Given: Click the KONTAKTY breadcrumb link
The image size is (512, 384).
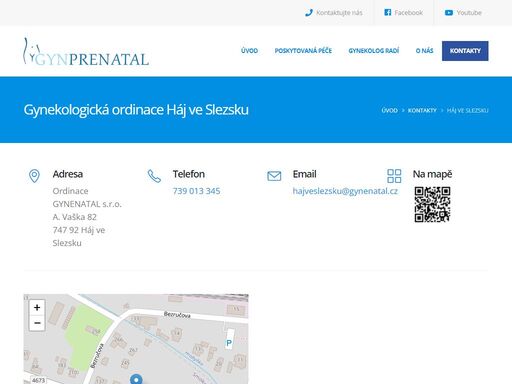Looking at the screenshot, I should point(422,110).
